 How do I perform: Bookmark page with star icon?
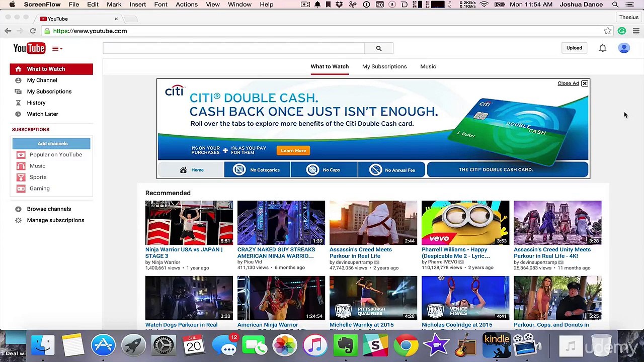[608, 31]
